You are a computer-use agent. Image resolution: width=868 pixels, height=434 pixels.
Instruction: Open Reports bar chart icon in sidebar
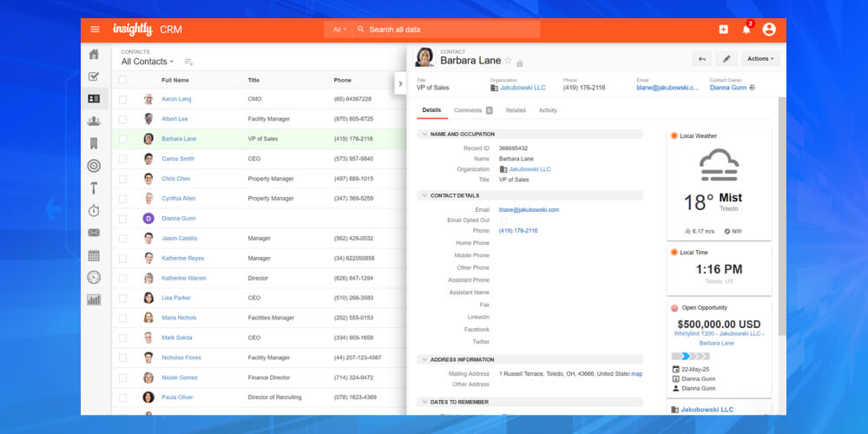click(x=94, y=299)
